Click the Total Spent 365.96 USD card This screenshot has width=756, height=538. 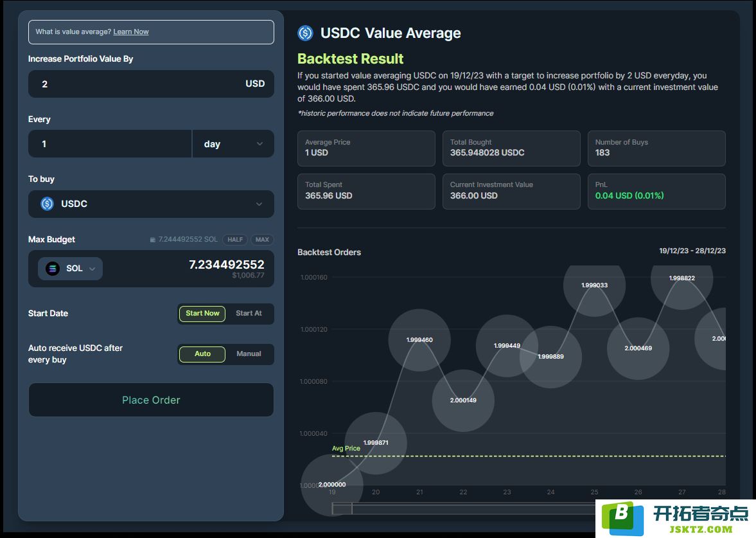[366, 192]
